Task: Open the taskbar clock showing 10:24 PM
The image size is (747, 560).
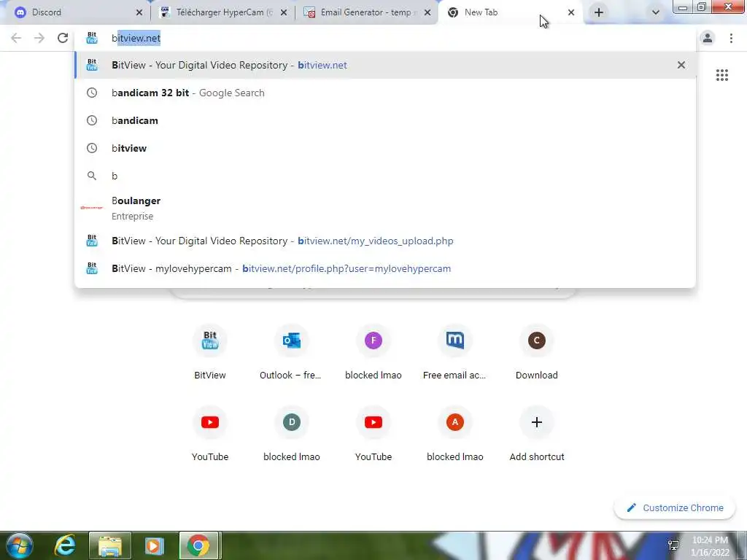Action: 710,546
